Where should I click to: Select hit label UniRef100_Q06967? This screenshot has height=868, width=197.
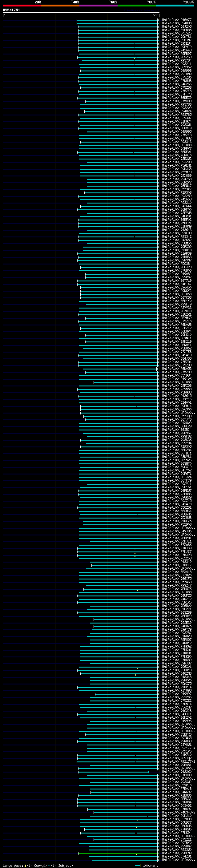(x=177, y=433)
